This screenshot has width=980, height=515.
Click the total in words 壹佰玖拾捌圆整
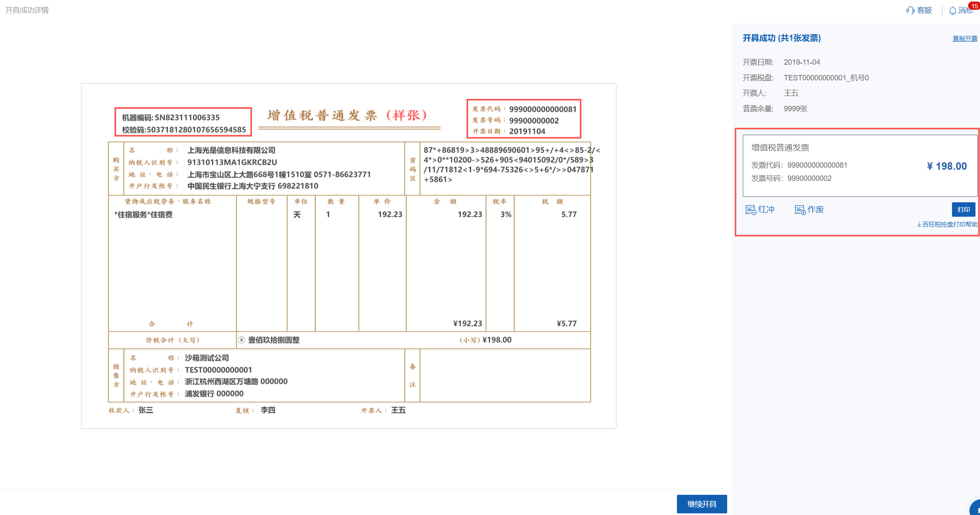[274, 340]
